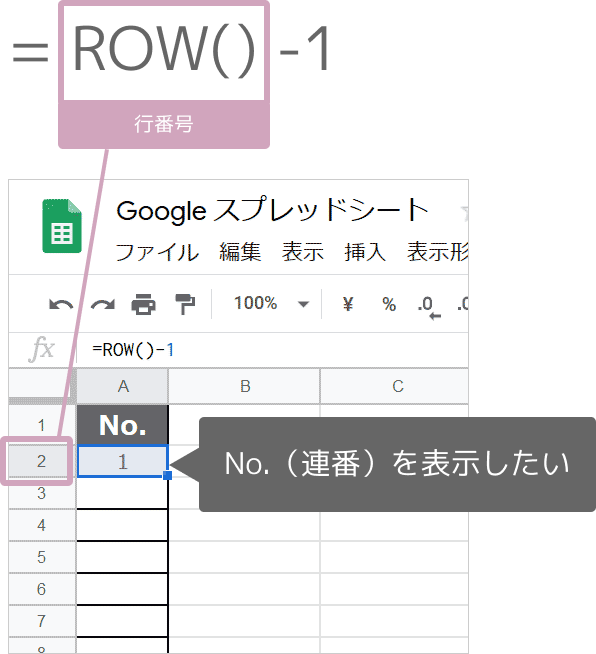596x654 pixels.
Task: Click empty cell B5
Action: pos(244,557)
